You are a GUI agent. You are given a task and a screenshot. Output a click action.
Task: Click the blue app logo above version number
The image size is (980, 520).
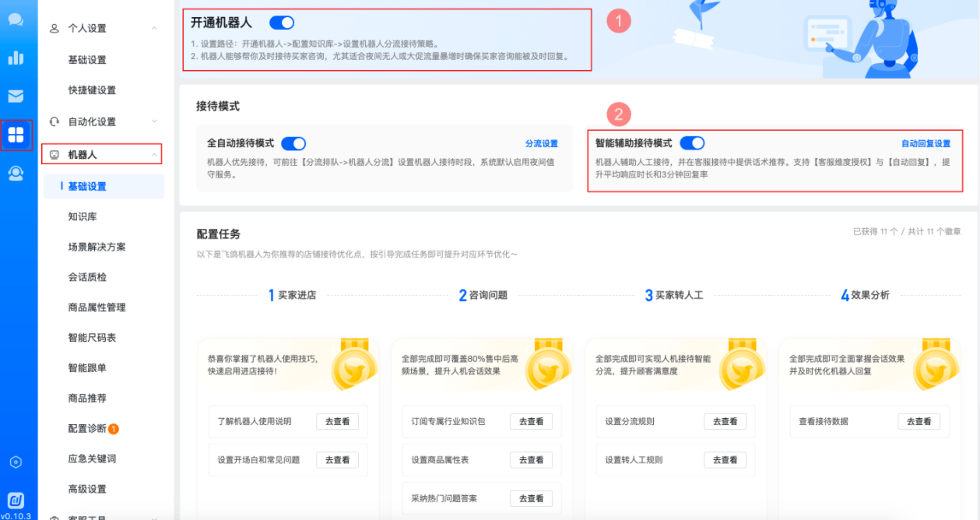(x=16, y=499)
